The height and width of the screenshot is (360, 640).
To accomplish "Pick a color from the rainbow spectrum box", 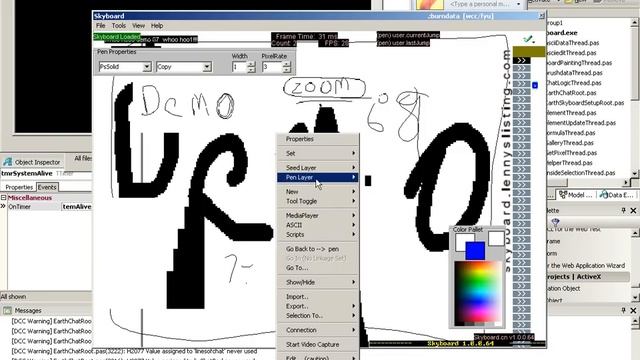I will coord(478,293).
